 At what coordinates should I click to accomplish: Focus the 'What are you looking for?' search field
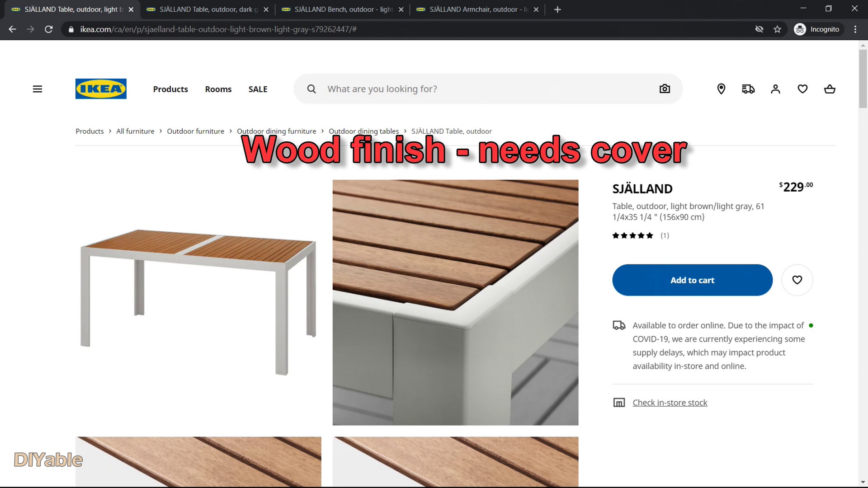[x=488, y=89]
